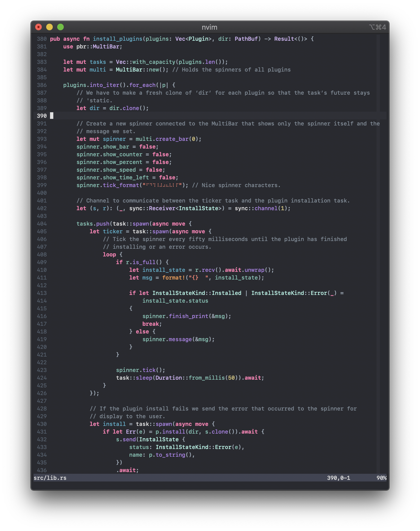Click the green zoom window button
The height and width of the screenshot is (531, 420).
tap(60, 27)
